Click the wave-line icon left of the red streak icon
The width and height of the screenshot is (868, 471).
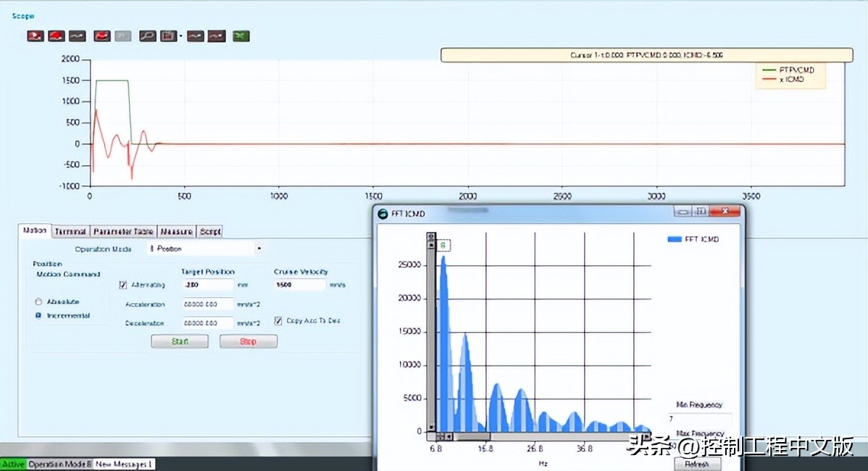78,36
